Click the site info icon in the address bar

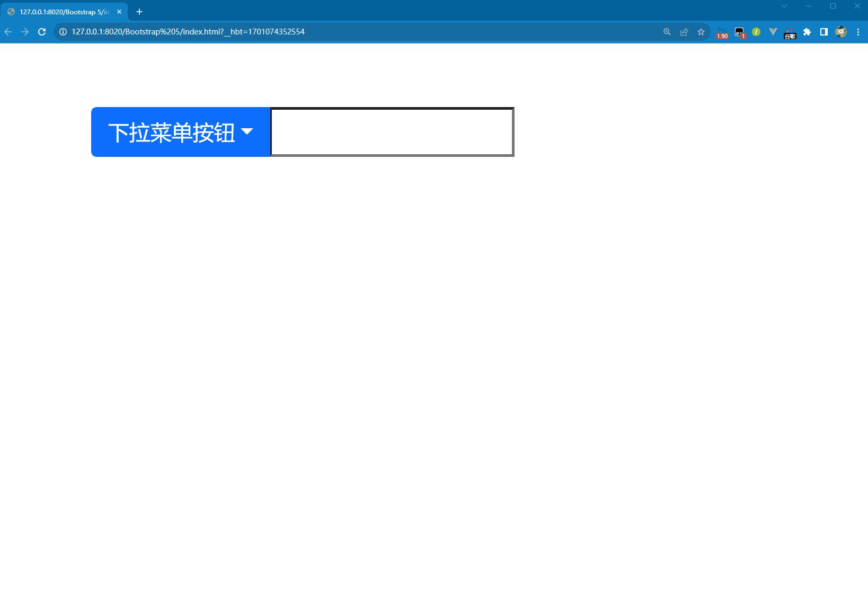(x=62, y=32)
